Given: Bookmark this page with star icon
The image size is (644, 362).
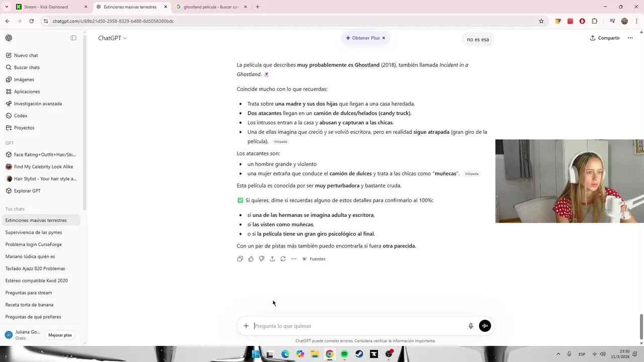Looking at the screenshot, I should point(541,21).
